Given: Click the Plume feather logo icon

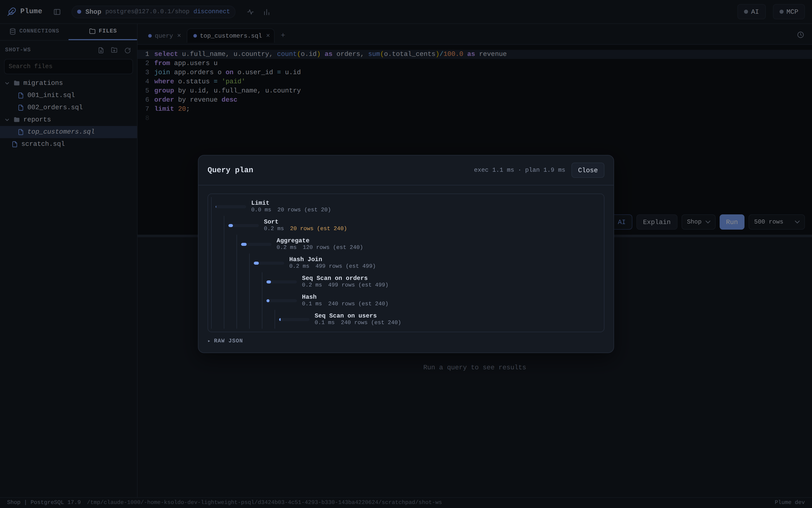Looking at the screenshot, I should pyautogui.click(x=12, y=12).
